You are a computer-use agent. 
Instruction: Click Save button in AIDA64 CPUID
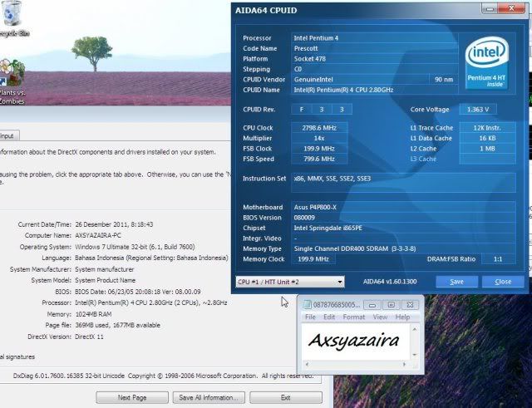click(456, 282)
